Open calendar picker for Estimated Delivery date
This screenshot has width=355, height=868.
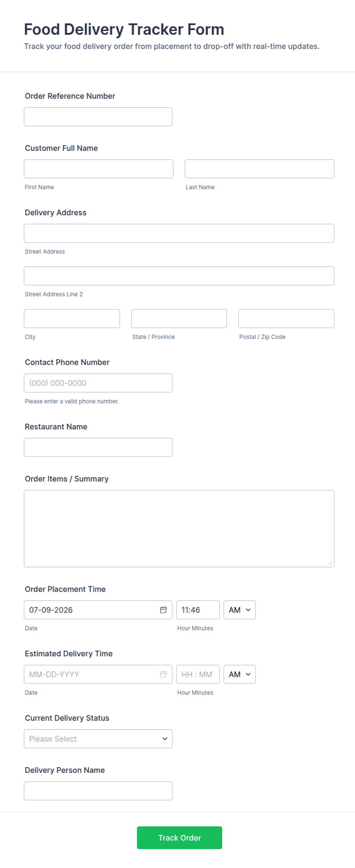pos(163,674)
